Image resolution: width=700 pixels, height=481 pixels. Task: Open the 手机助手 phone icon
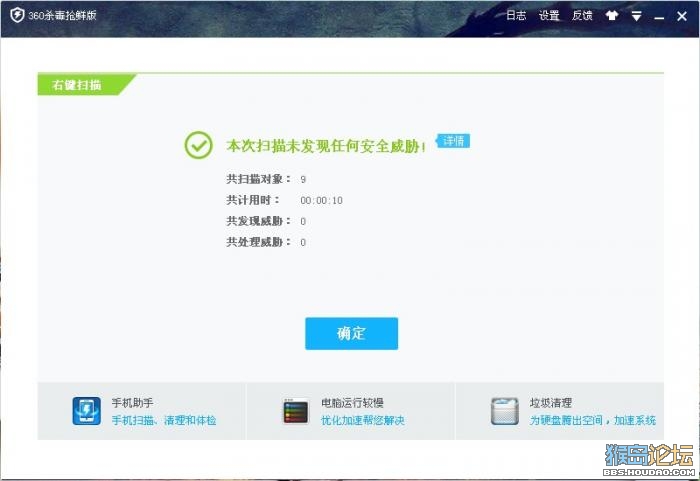87,411
